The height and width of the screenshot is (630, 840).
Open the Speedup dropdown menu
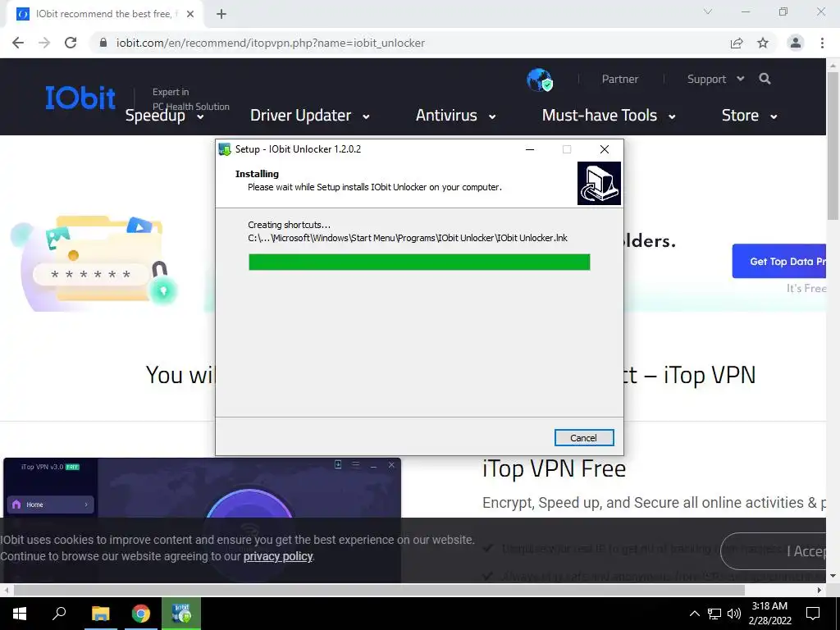pos(164,116)
